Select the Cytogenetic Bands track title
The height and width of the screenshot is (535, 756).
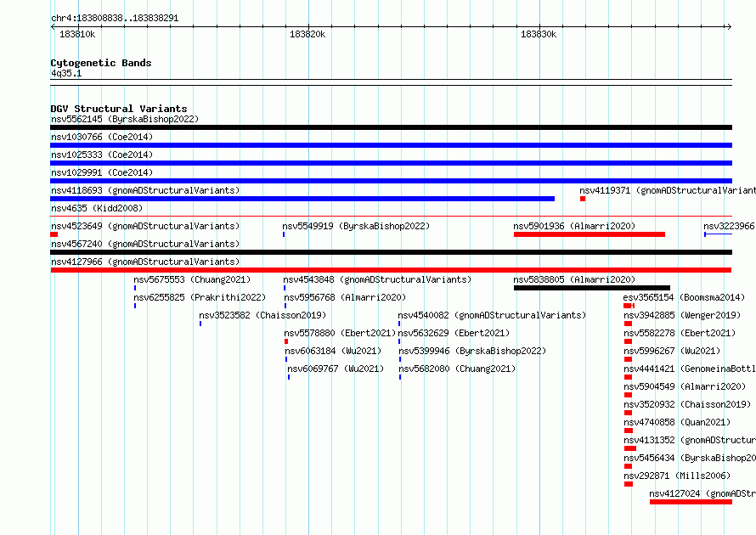[x=101, y=63]
